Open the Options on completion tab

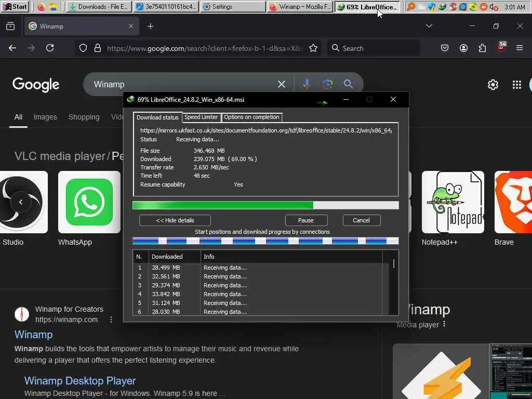tap(251, 117)
